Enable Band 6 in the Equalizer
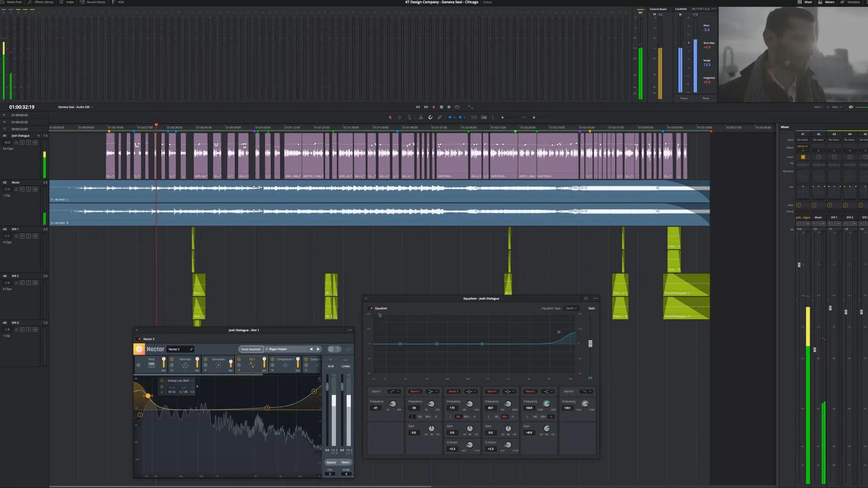The width and height of the screenshot is (868, 488). [x=569, y=391]
